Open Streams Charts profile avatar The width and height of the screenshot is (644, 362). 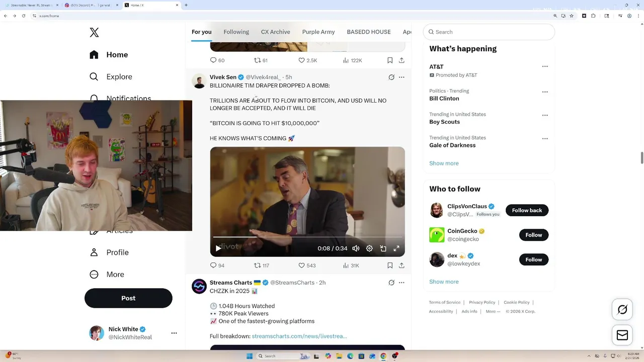tap(199, 286)
